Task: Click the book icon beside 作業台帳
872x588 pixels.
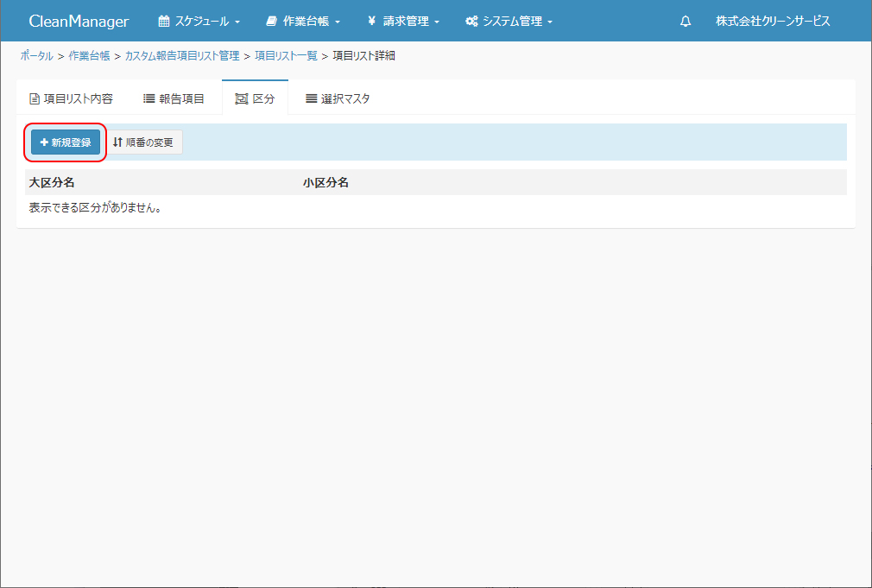Action: (x=272, y=22)
